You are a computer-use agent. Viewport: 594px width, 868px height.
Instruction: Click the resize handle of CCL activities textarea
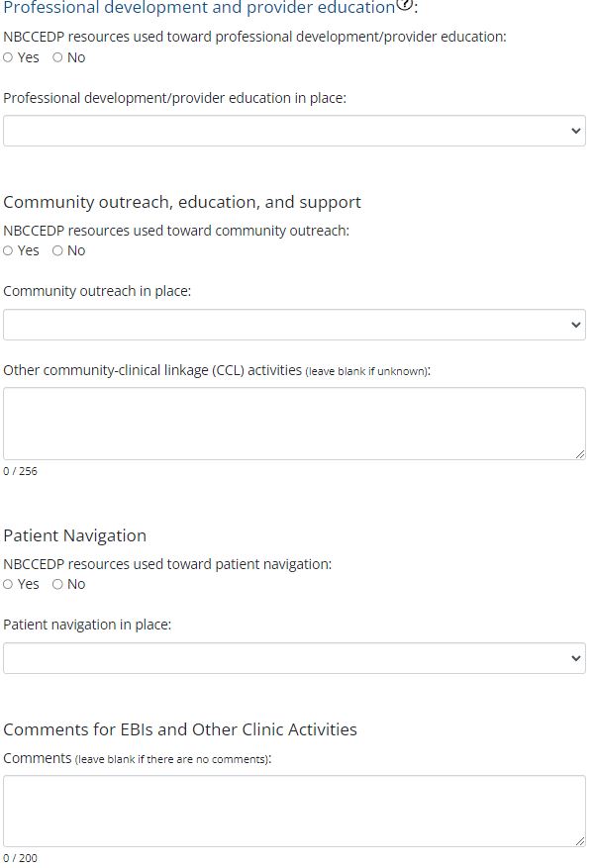coord(580,454)
